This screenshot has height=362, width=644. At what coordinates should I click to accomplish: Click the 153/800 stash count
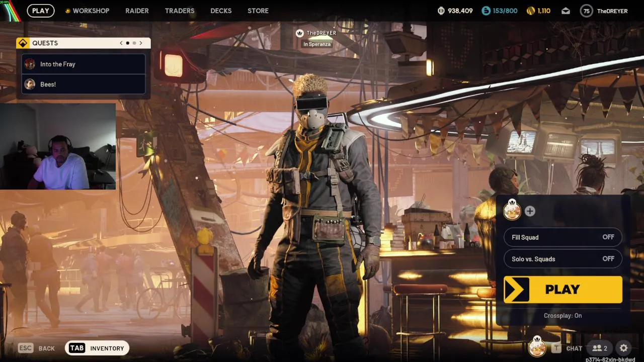pyautogui.click(x=505, y=11)
